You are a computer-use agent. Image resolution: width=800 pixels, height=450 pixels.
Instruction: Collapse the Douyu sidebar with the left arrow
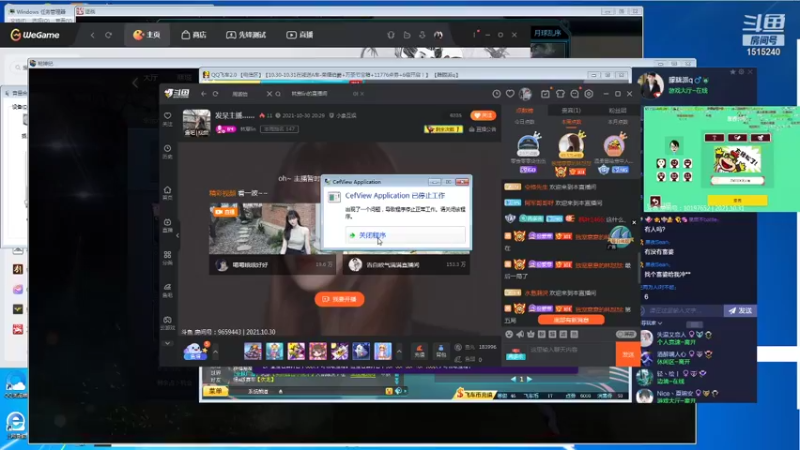point(178,235)
